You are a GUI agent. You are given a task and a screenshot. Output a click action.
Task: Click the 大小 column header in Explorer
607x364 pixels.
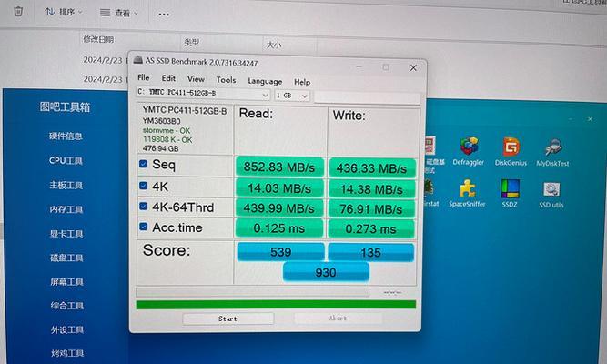(274, 45)
